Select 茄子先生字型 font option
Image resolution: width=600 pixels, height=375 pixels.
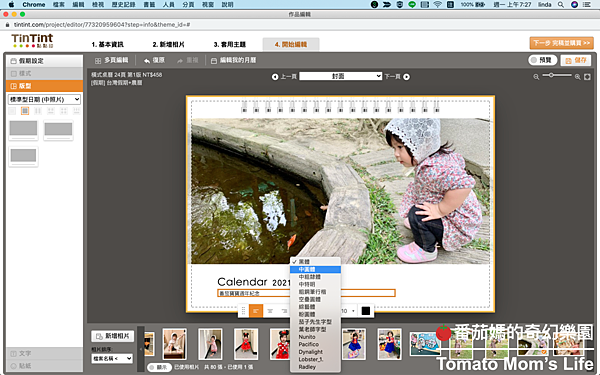pos(315,322)
